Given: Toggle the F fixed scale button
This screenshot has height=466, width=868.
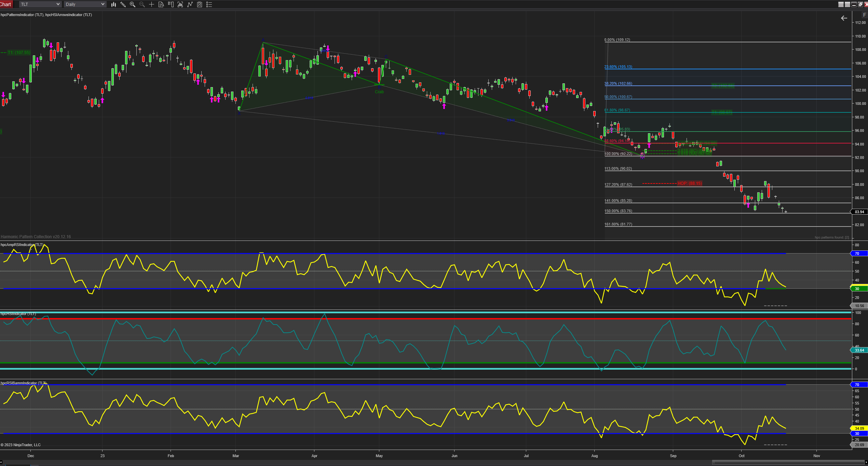Looking at the screenshot, I should (x=865, y=15).
